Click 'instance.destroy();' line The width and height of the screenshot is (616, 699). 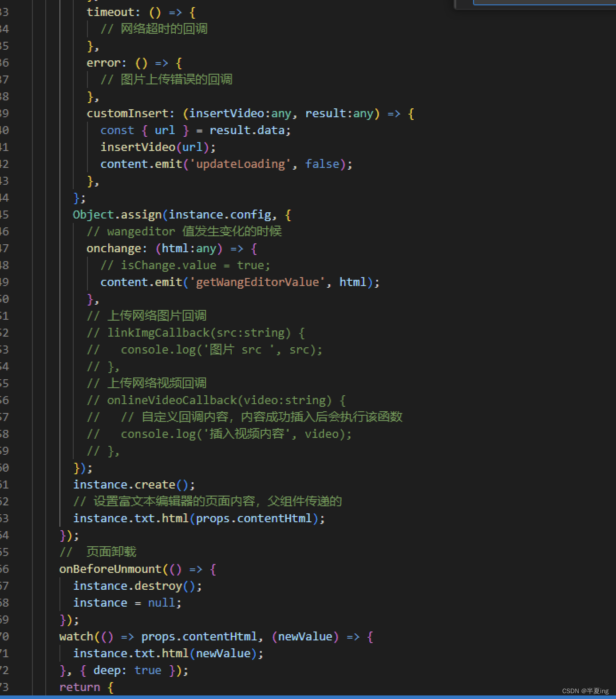[x=138, y=586]
